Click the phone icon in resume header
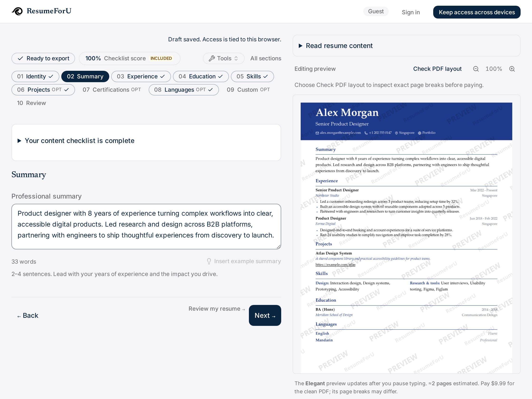 (366, 133)
